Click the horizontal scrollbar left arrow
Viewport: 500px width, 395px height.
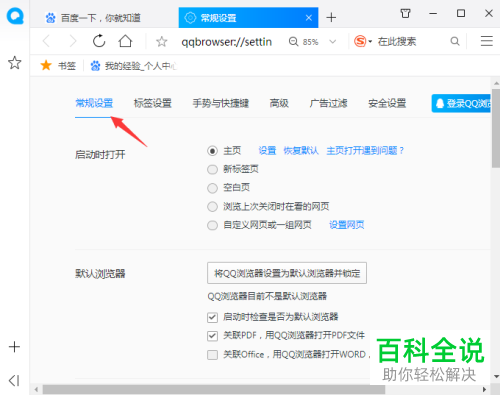click(x=36, y=389)
